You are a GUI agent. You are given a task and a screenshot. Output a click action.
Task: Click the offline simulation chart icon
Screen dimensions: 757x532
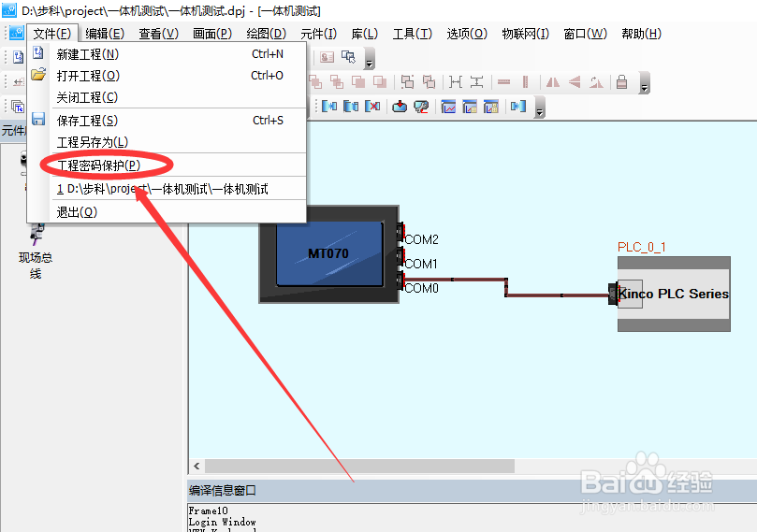[x=448, y=106]
